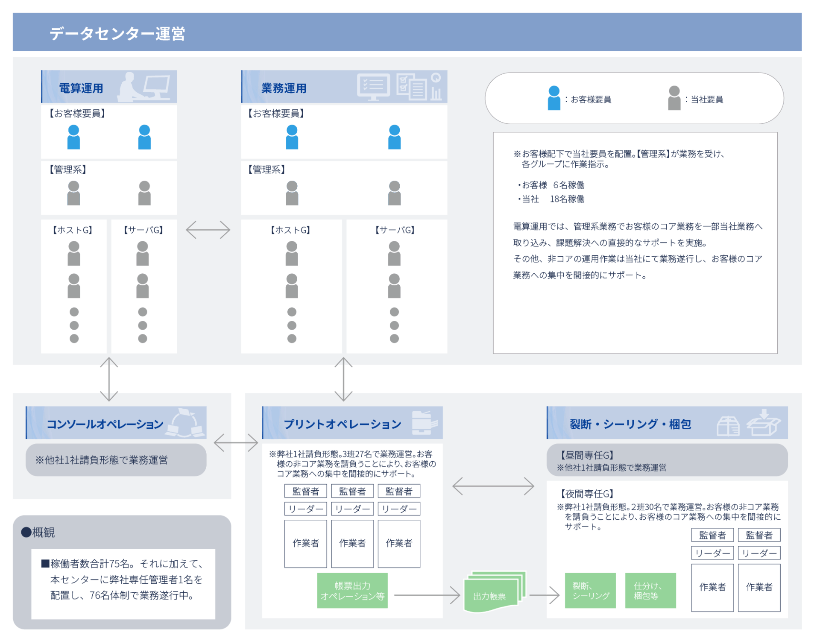Image resolution: width=820 pixels, height=644 pixels.
Task: Click note starting ※弊社1社請負形態。2班30名
Action: pos(669,517)
